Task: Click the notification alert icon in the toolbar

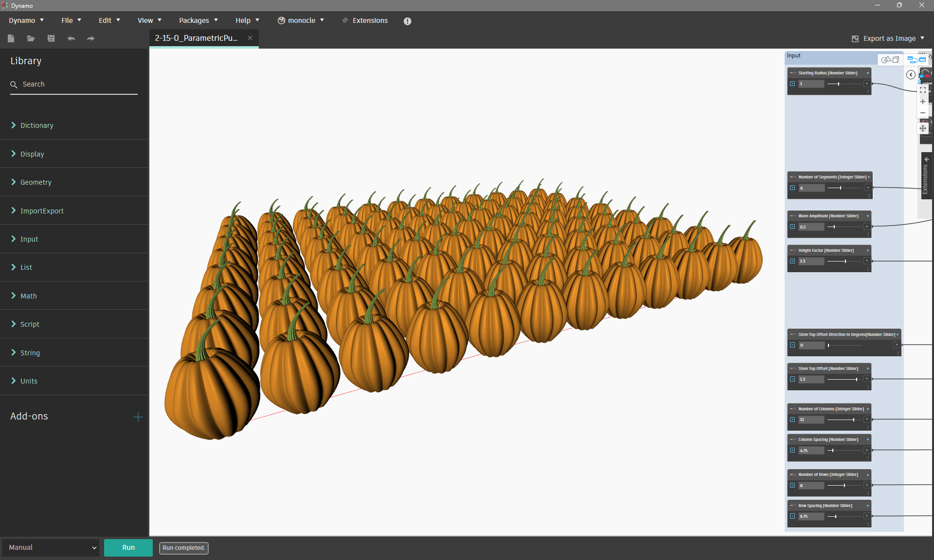Action: pyautogui.click(x=407, y=21)
